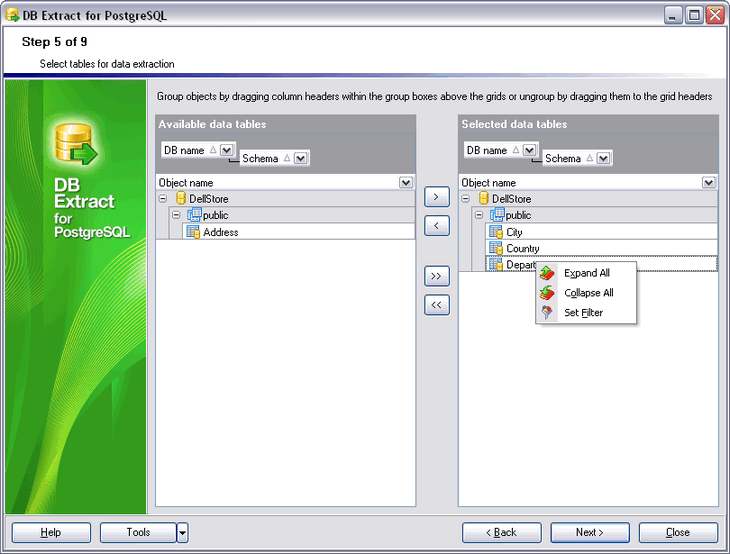730x554 pixels.
Task: Move all tables to selected with >> button
Action: click(x=436, y=275)
